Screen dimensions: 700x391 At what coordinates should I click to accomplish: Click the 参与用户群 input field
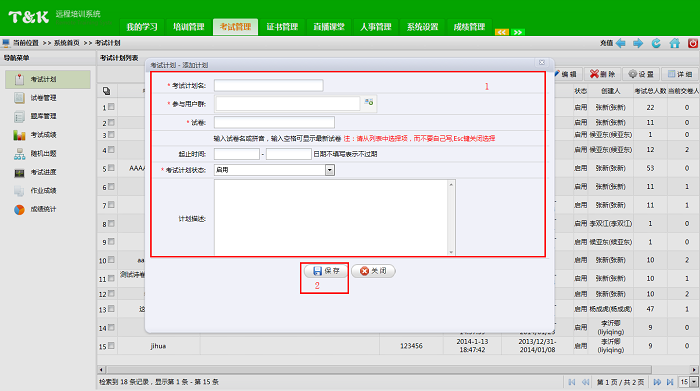288,104
